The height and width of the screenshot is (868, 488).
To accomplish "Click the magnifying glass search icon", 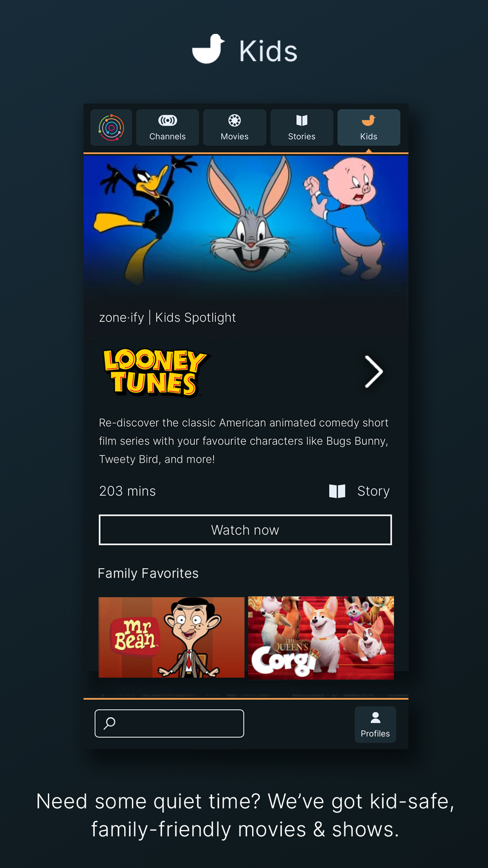I will 109,723.
